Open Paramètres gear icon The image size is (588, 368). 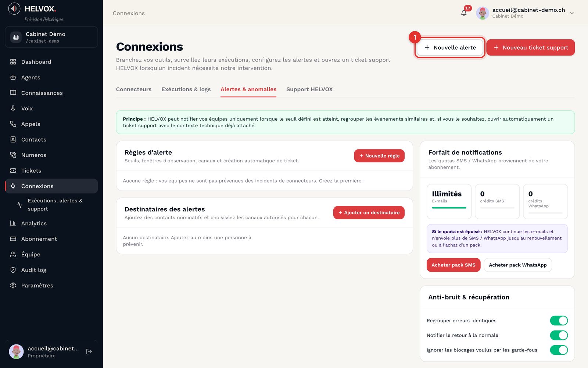[x=13, y=286]
